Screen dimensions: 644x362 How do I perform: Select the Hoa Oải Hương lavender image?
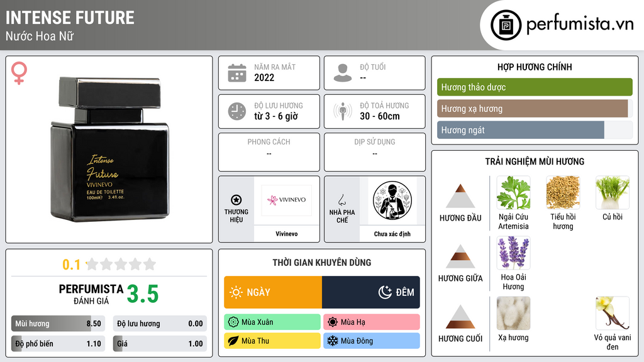coord(513,253)
